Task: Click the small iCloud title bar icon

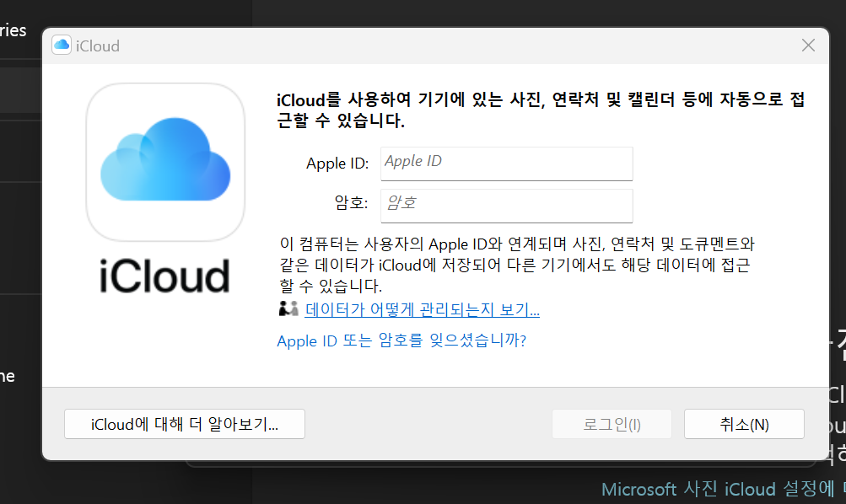Action: point(62,46)
